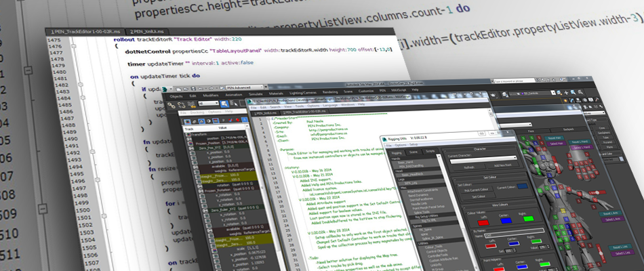Switch to Scripts tab in Rigging Utils
644x271 pixels.
coord(430,151)
